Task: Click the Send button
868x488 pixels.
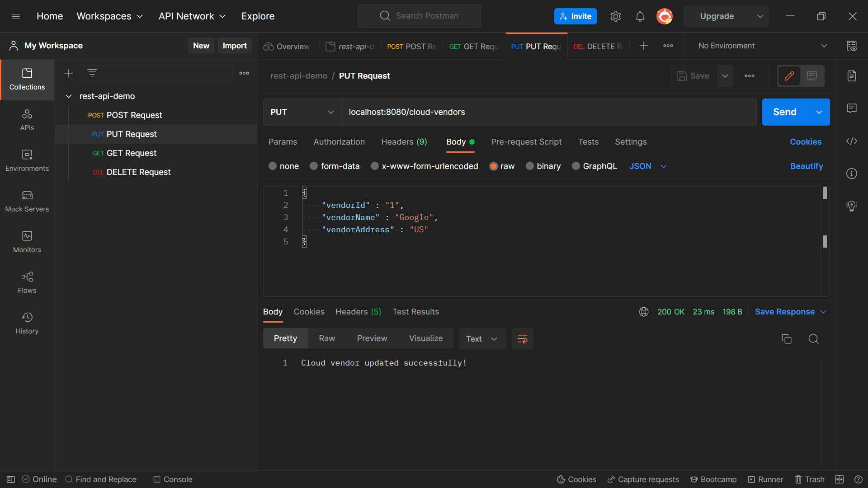Action: click(784, 112)
